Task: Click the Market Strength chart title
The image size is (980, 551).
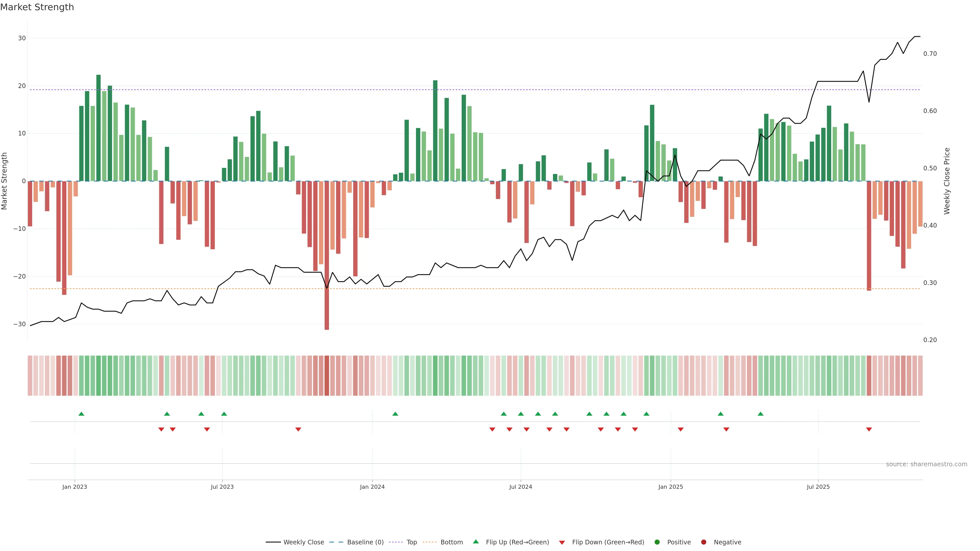Action: 37,7
